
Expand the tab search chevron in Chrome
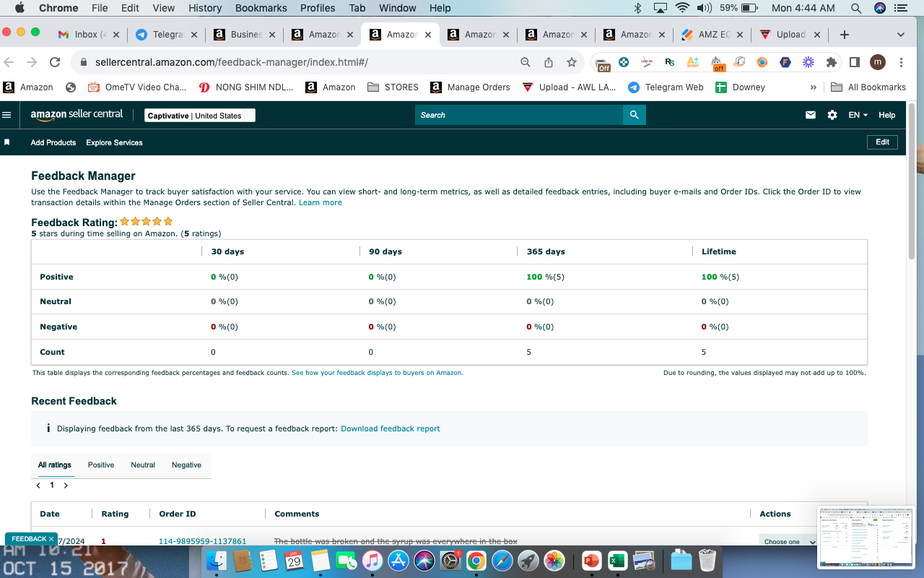[x=901, y=35]
